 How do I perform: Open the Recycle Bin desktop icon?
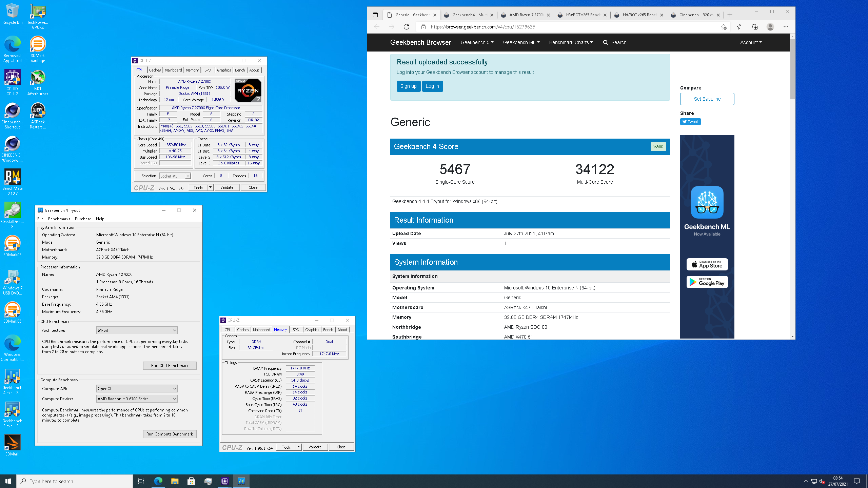[12, 14]
